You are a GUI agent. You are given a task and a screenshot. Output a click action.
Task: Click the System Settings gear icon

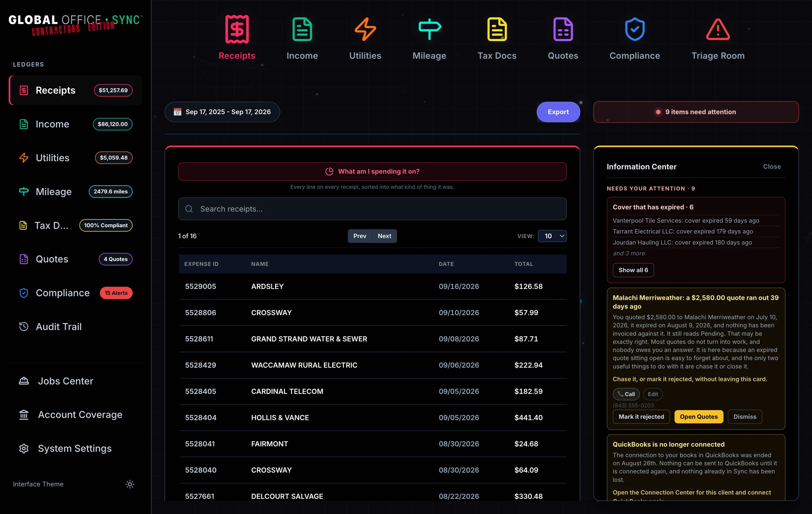pyautogui.click(x=24, y=448)
